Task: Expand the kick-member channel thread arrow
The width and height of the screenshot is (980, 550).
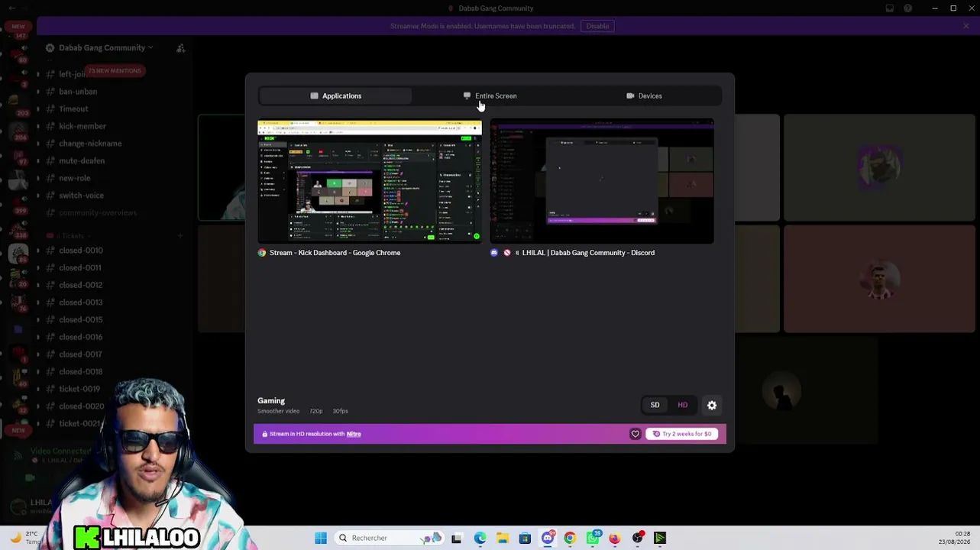Action: tap(37, 126)
